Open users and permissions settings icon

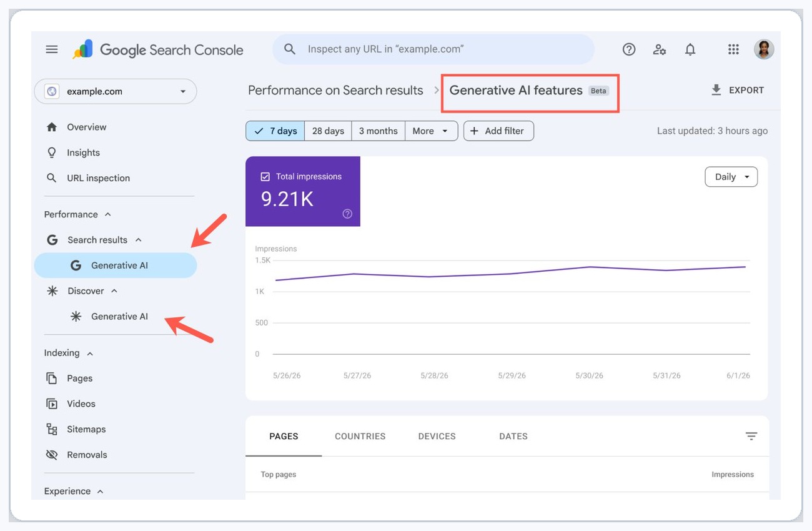coord(660,49)
